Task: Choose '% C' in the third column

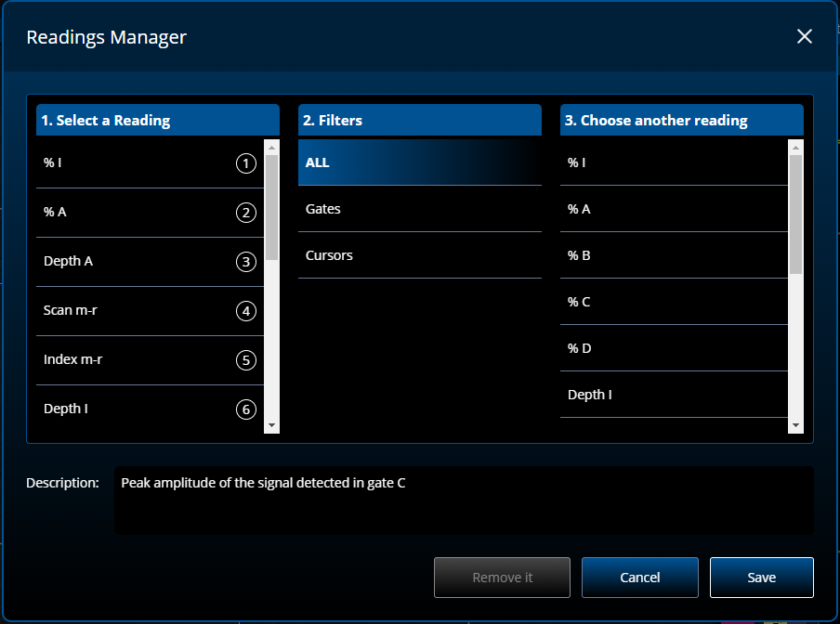Action: coord(674,302)
